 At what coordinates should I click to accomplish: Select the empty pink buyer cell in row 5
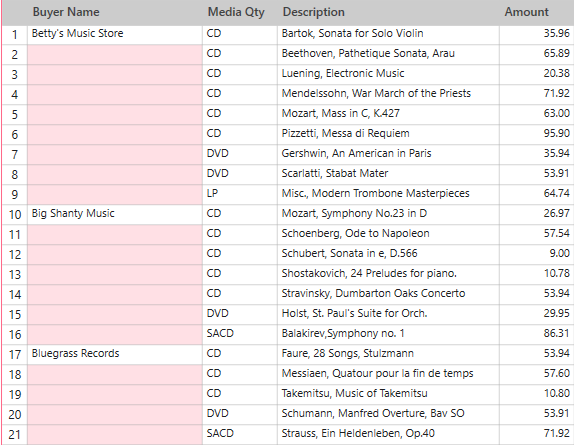click(115, 115)
